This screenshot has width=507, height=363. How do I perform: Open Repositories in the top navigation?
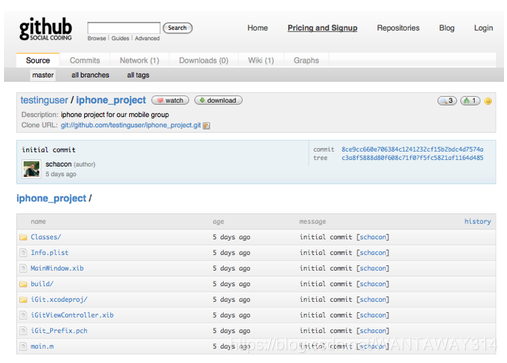(398, 28)
